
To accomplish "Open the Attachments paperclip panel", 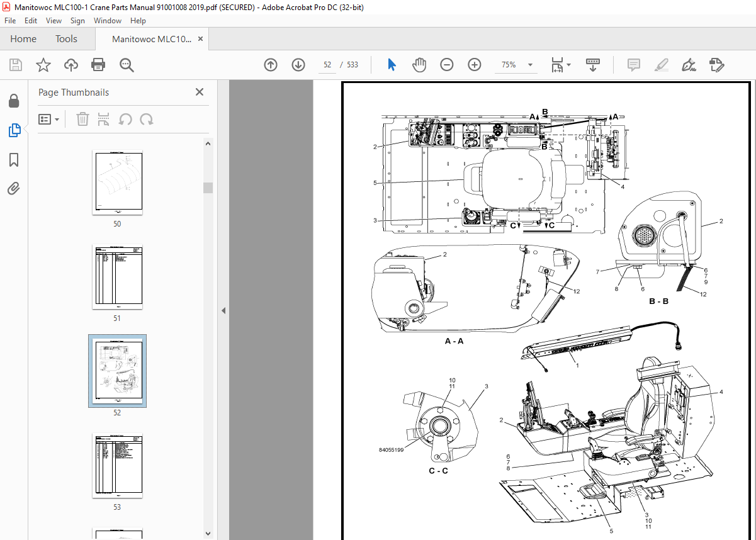I will 14,188.
